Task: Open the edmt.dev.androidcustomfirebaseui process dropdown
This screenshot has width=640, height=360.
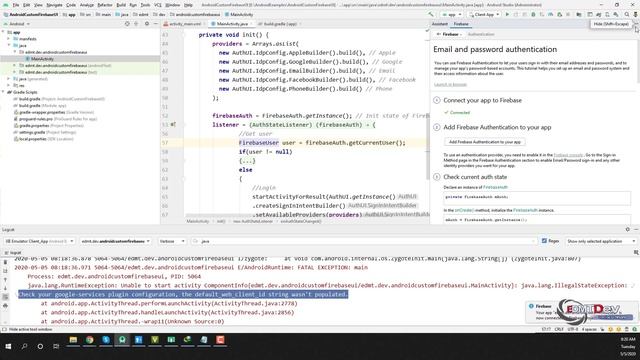Action: (115, 241)
